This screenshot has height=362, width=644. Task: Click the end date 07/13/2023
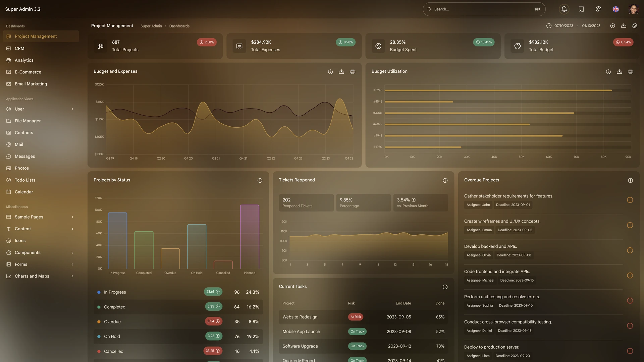click(591, 26)
